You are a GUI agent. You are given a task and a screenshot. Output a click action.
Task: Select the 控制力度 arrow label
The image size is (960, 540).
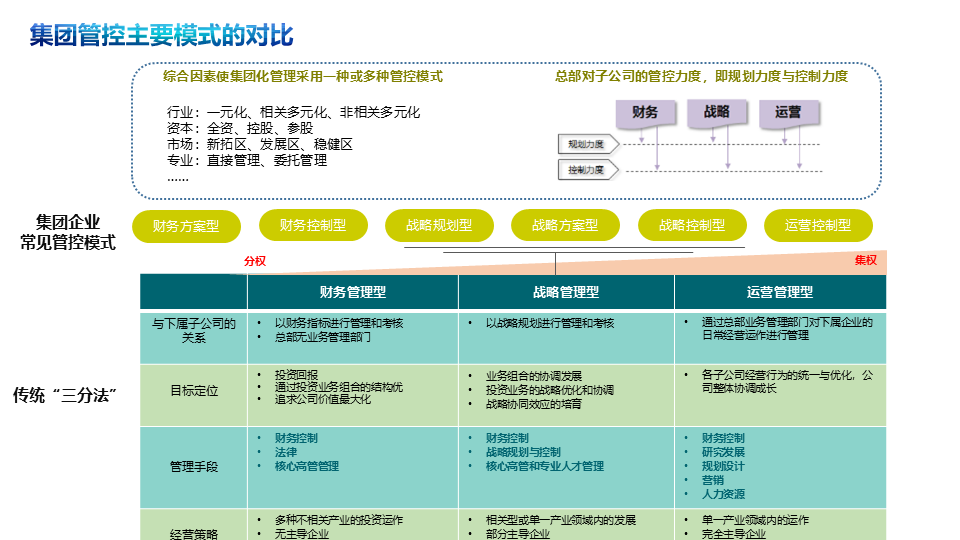click(588, 170)
